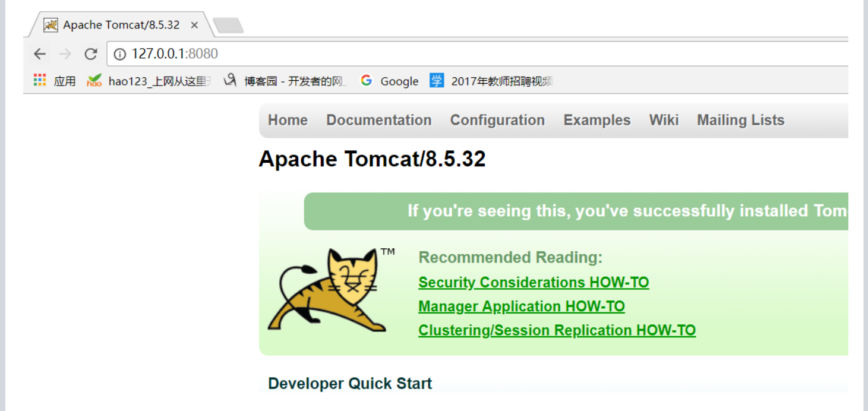Click the browser forward arrow
The height and width of the screenshot is (411, 868).
coord(65,54)
